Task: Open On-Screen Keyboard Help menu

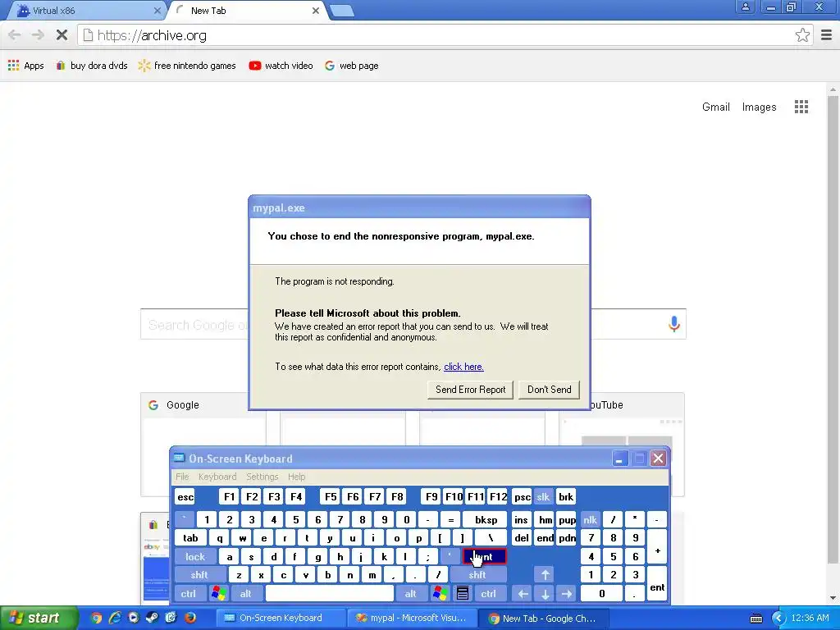Action: click(296, 477)
